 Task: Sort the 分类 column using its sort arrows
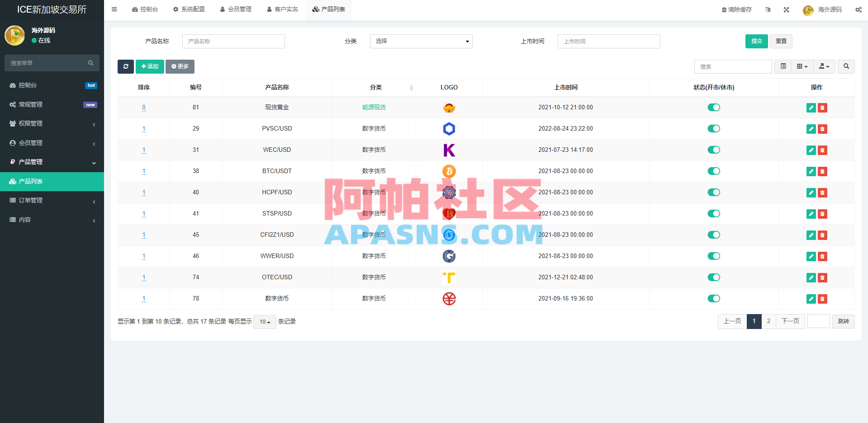click(411, 87)
